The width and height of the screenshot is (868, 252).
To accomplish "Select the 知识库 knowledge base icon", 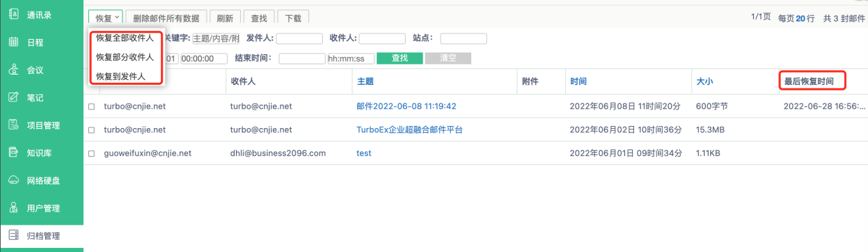I will tap(13, 153).
